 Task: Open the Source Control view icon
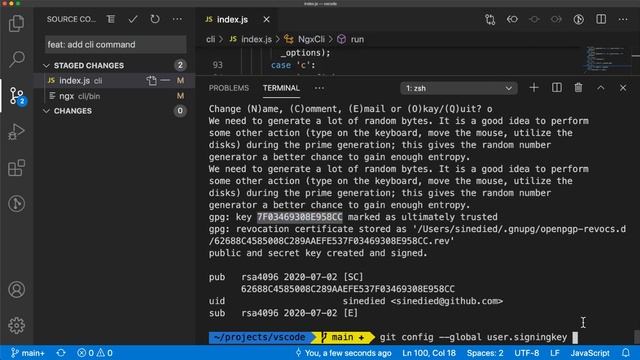coord(16,96)
